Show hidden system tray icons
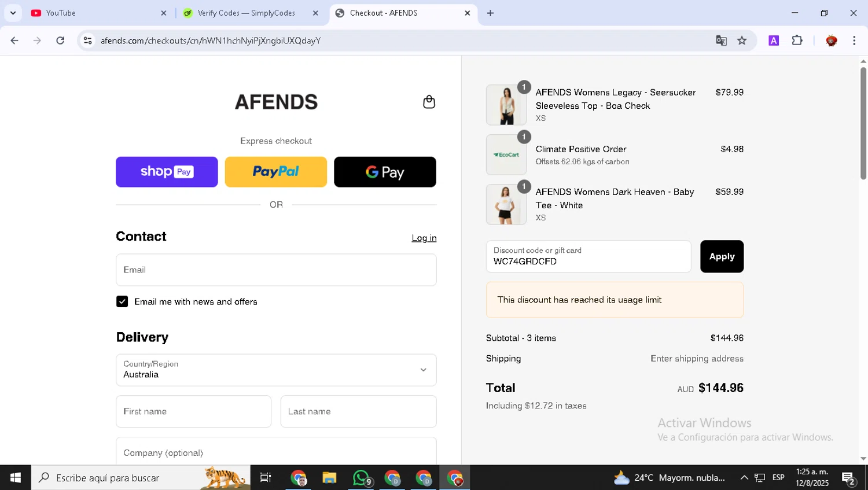 (744, 478)
